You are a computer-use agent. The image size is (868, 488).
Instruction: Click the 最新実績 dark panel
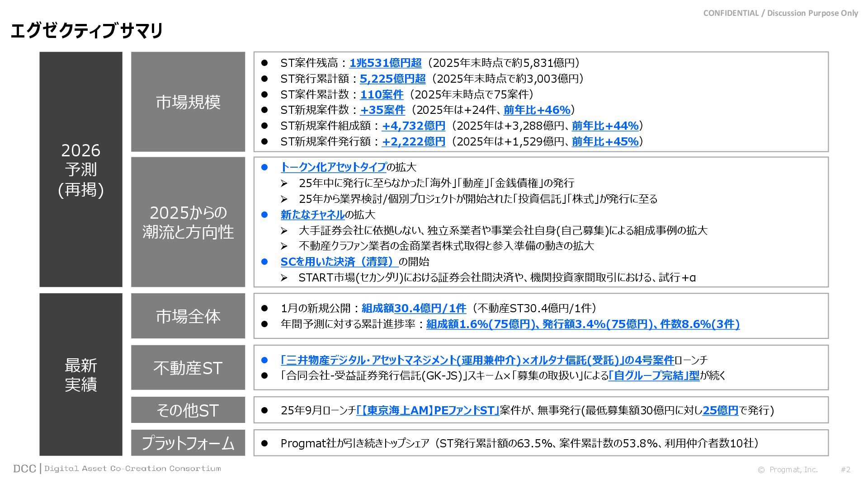81,374
